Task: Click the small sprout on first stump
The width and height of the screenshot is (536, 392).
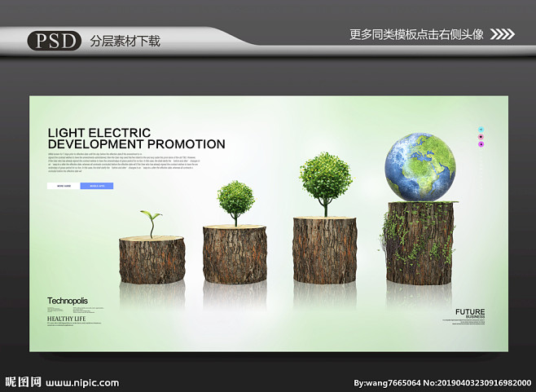Action: [x=151, y=224]
